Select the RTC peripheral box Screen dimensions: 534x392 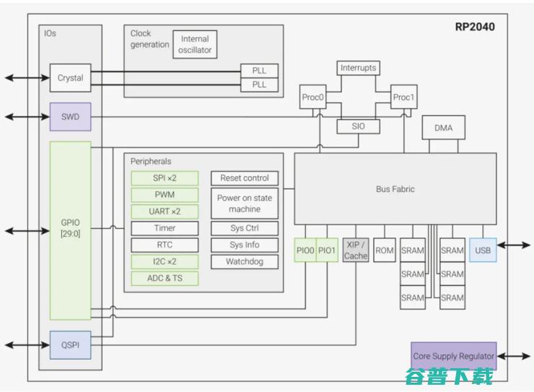(x=165, y=245)
